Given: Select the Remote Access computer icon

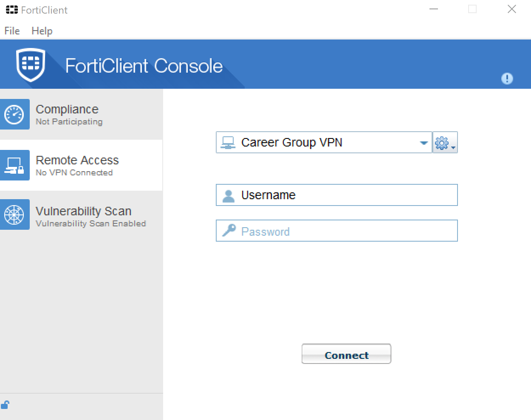Looking at the screenshot, I should (15, 165).
